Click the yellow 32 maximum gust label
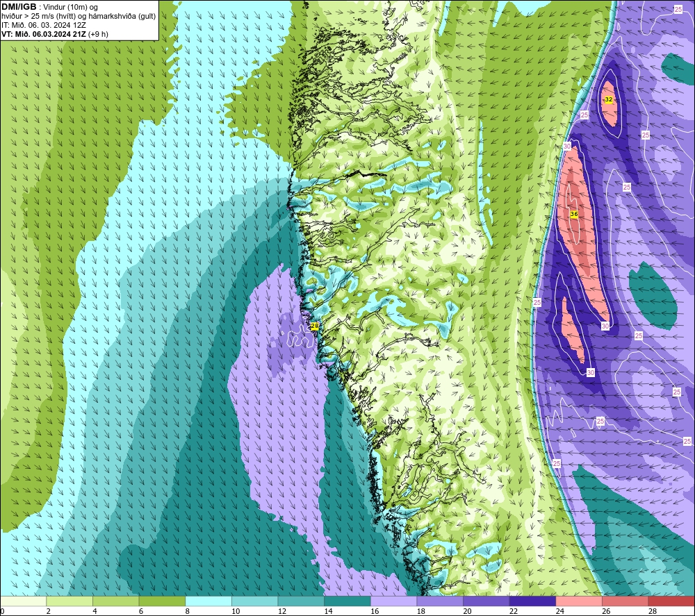695x616 pixels. click(x=609, y=99)
